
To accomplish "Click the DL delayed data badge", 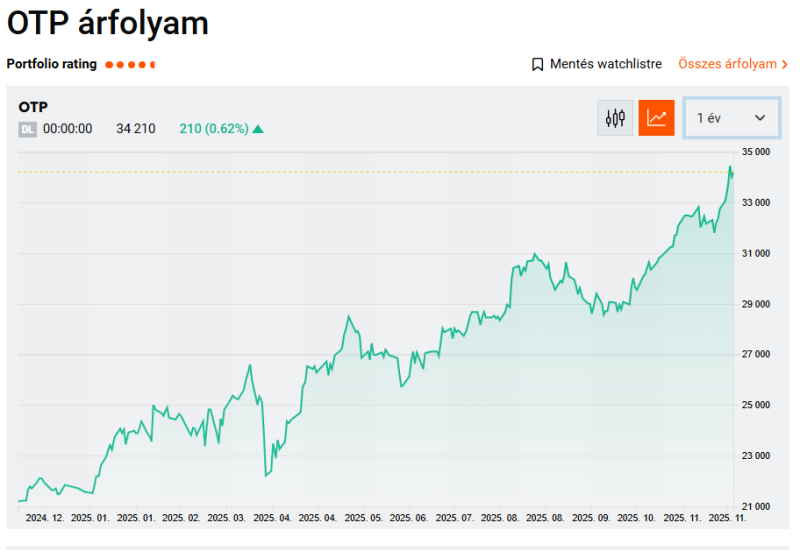I will pyautogui.click(x=28, y=129).
